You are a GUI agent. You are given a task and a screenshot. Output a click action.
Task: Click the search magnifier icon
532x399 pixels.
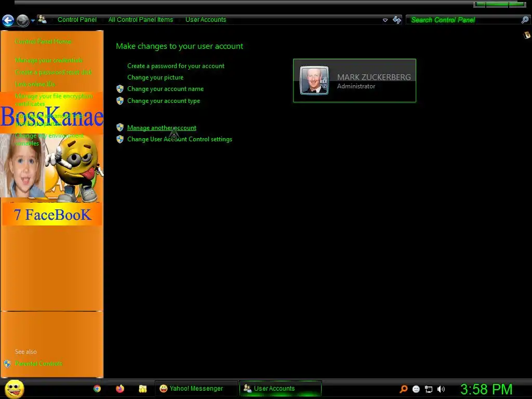click(525, 20)
